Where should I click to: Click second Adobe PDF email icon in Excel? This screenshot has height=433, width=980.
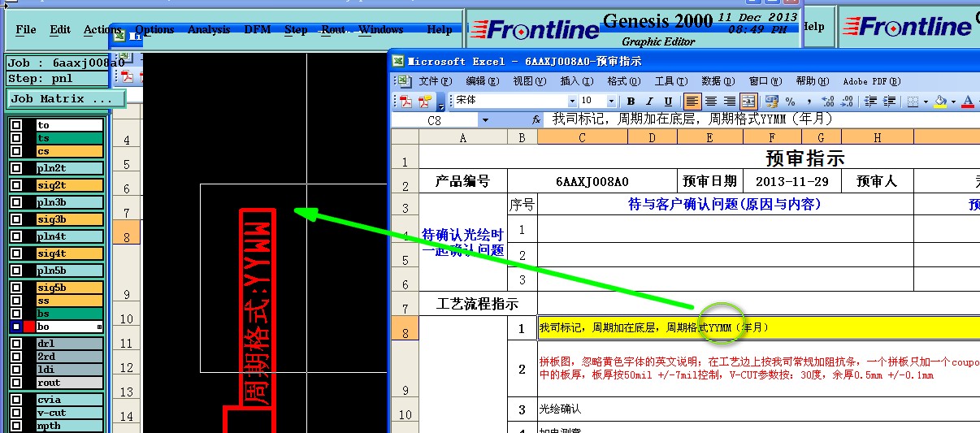click(425, 102)
